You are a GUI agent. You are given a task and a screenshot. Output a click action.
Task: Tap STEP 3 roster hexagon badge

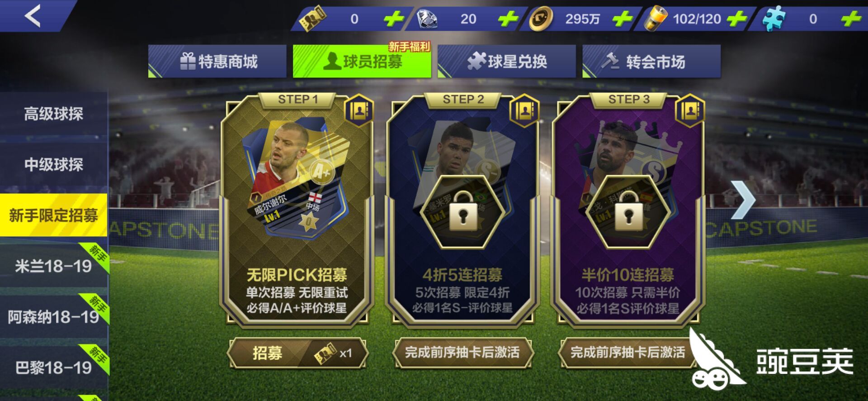click(690, 110)
